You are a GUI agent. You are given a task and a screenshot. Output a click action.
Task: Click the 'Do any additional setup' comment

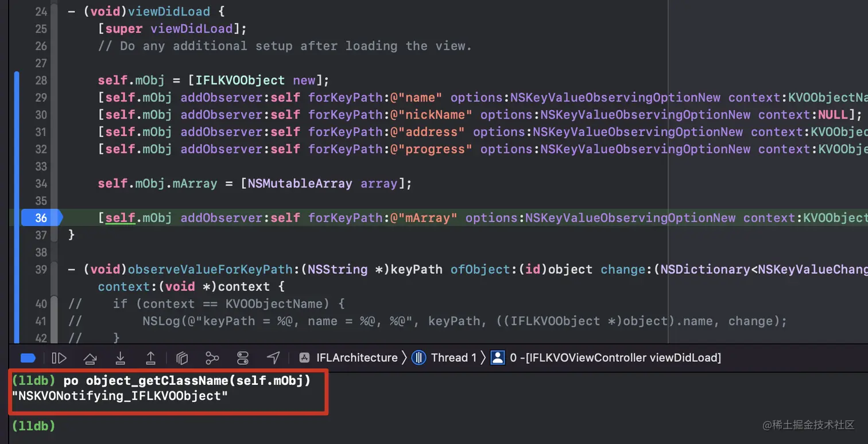[x=285, y=46]
